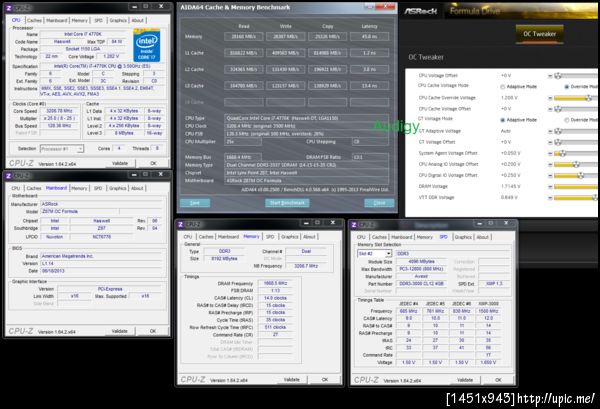Click the minus icon beside CPU Voltage Offset slider
This screenshot has height=409, width=600.
[550, 76]
